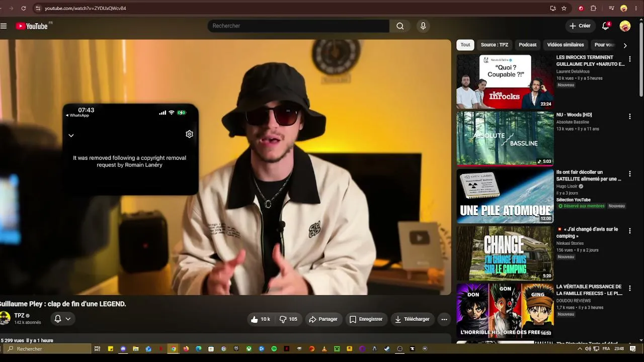644x362 pixels.
Task: Select the Source : TPZ chip
Action: pyautogui.click(x=495, y=45)
